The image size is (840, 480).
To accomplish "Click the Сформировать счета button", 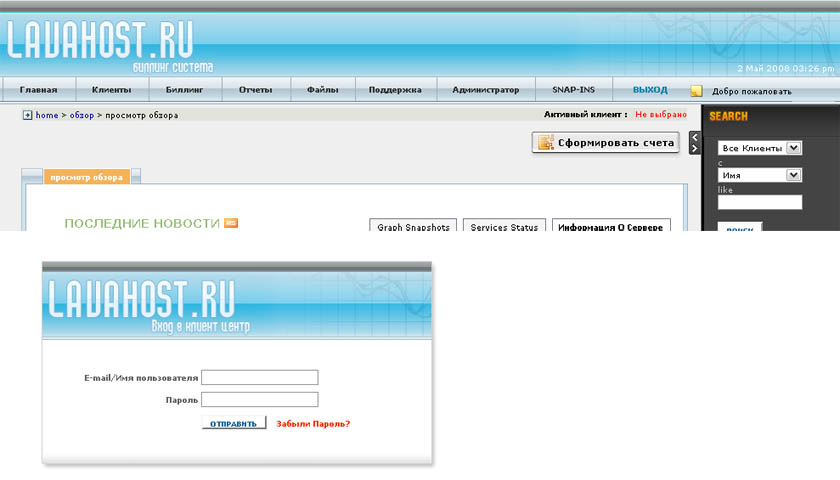I will tap(606, 142).
